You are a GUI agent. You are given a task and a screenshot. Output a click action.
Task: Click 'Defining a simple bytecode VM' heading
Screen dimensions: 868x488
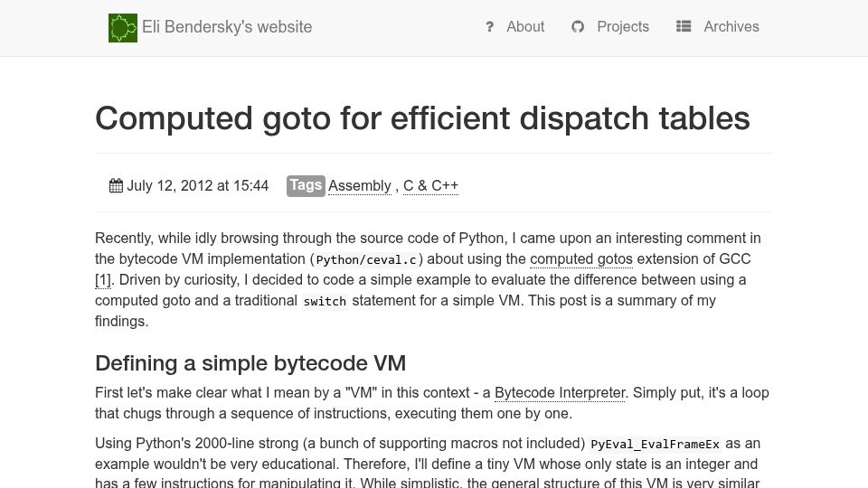tap(250, 363)
